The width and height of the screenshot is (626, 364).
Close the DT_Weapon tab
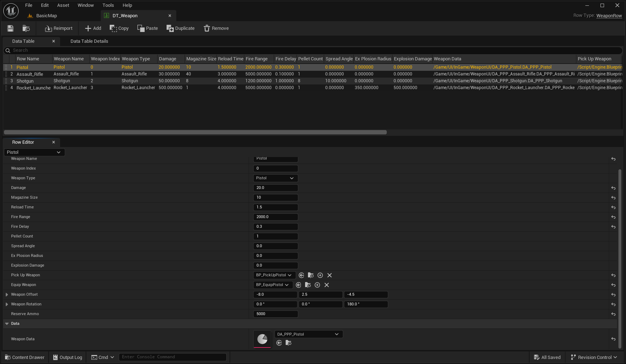(x=170, y=16)
